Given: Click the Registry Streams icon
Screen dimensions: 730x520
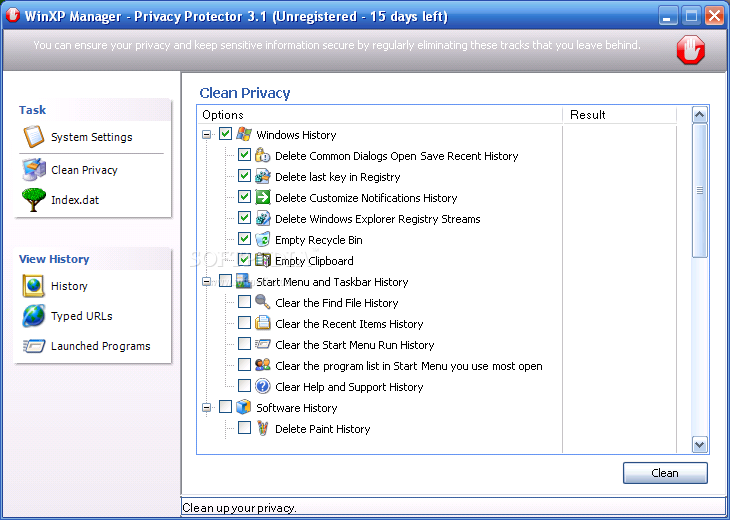Looking at the screenshot, I should (263, 218).
